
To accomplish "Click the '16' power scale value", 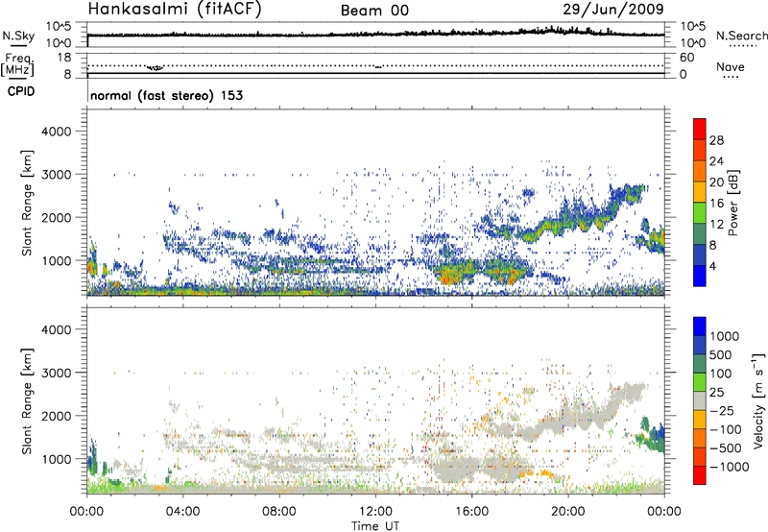I will point(716,204).
